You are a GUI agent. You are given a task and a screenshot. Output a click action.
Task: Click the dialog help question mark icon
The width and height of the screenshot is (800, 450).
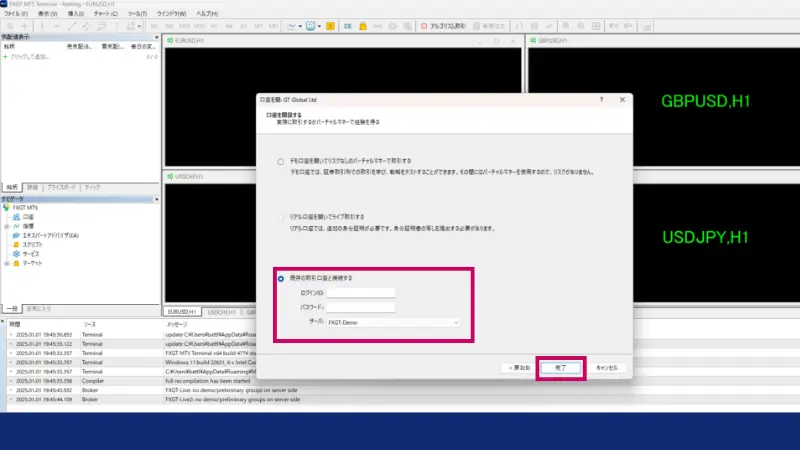click(600, 101)
